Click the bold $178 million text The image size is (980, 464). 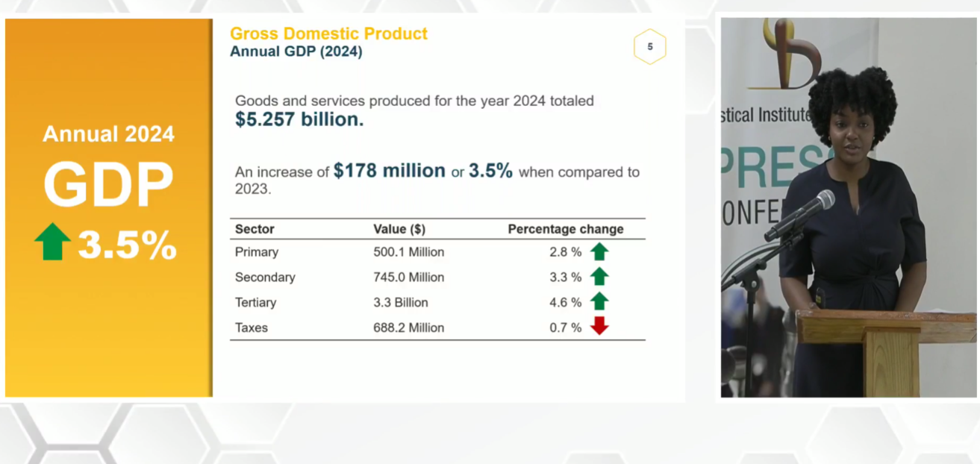(x=389, y=171)
